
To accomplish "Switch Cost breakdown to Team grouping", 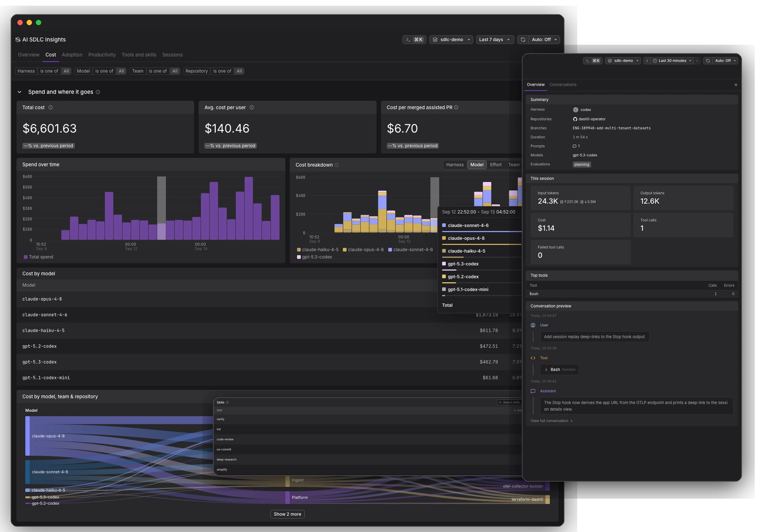I will click(514, 165).
